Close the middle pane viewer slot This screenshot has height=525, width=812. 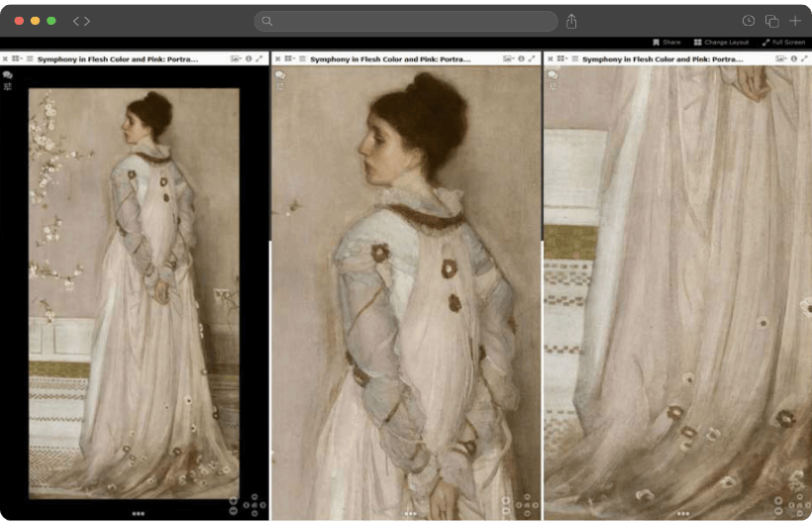(x=278, y=59)
